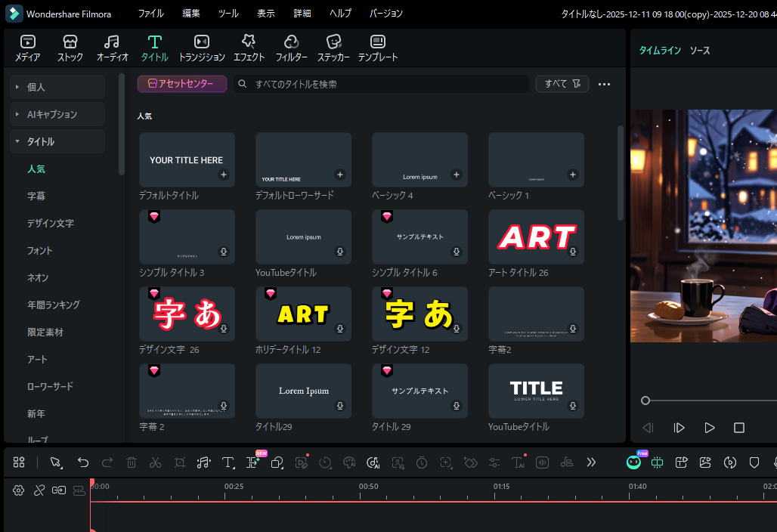Toggle the teal snapping icon
777x532 pixels.
click(x=657, y=462)
